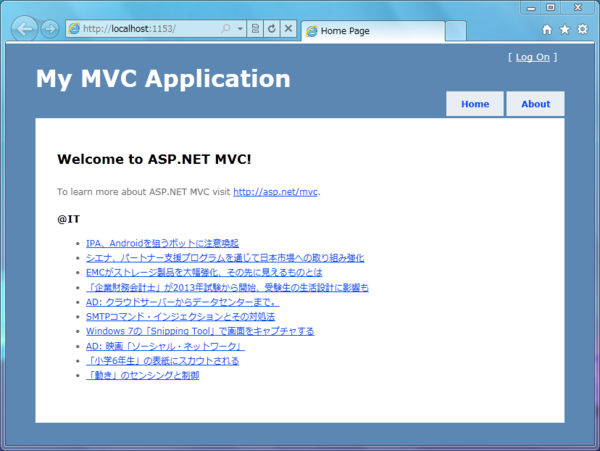Open the AD cloud server data center link
Screen dimensions: 600x451
pyautogui.click(x=183, y=302)
